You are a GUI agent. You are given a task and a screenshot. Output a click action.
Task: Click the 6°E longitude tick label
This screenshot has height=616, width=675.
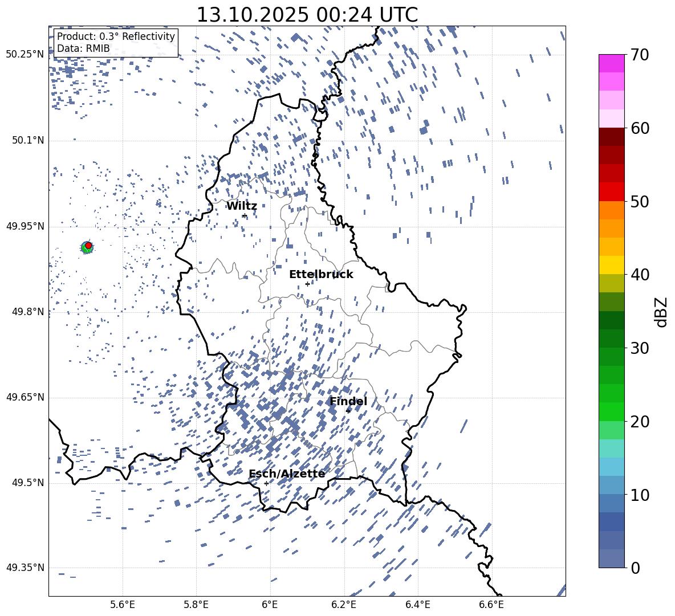click(x=270, y=605)
